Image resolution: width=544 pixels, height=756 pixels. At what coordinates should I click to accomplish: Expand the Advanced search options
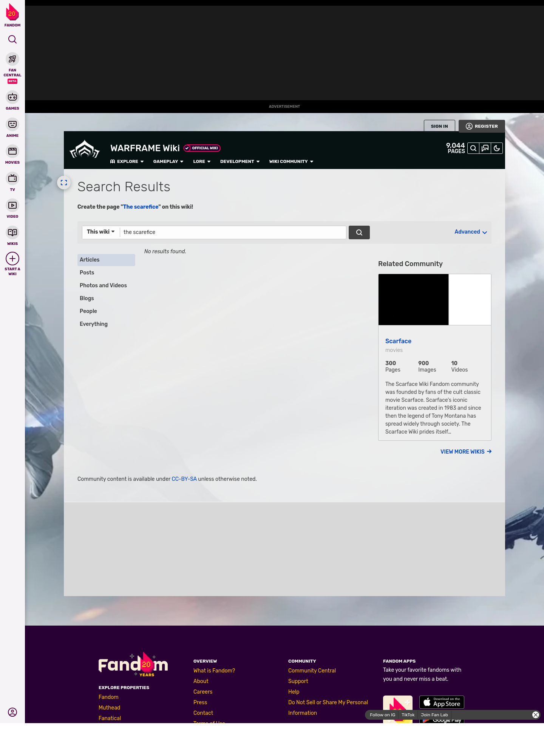coord(471,232)
